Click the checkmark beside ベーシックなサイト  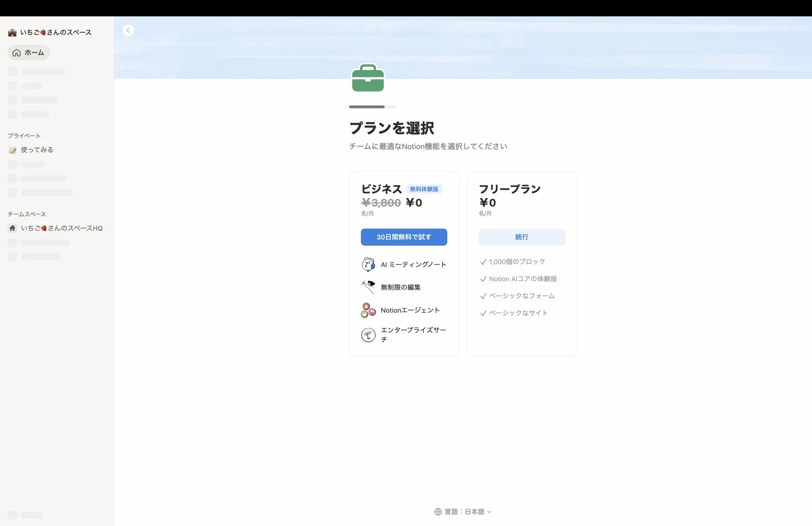coord(483,313)
